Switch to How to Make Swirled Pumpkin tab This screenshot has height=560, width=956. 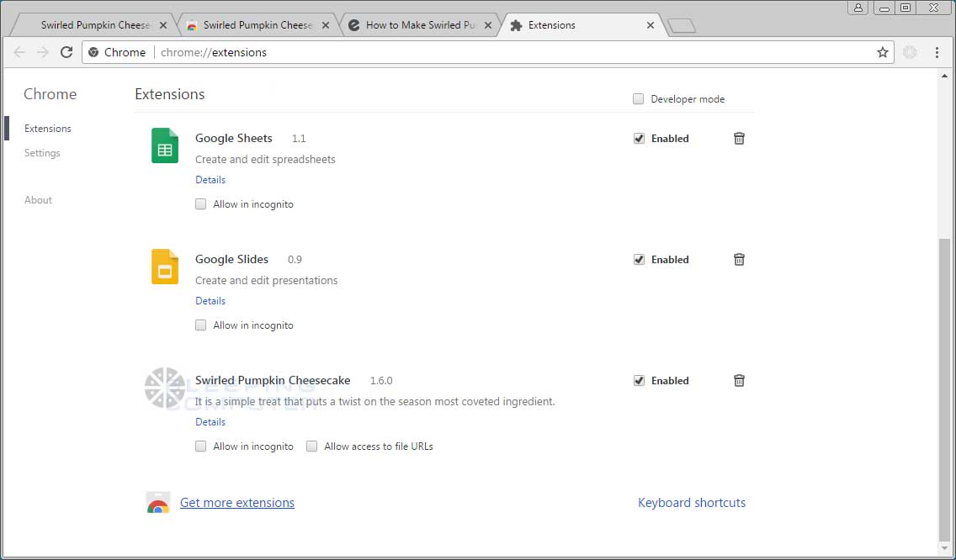pos(419,25)
